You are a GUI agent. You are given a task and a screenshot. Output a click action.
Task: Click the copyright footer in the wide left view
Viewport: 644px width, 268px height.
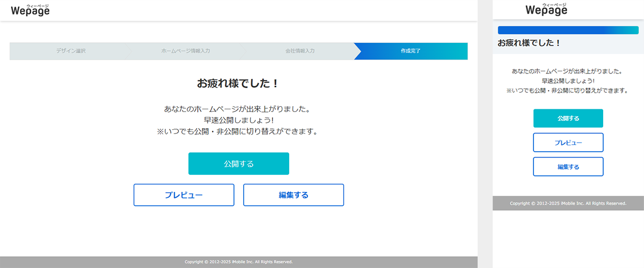tap(238, 262)
